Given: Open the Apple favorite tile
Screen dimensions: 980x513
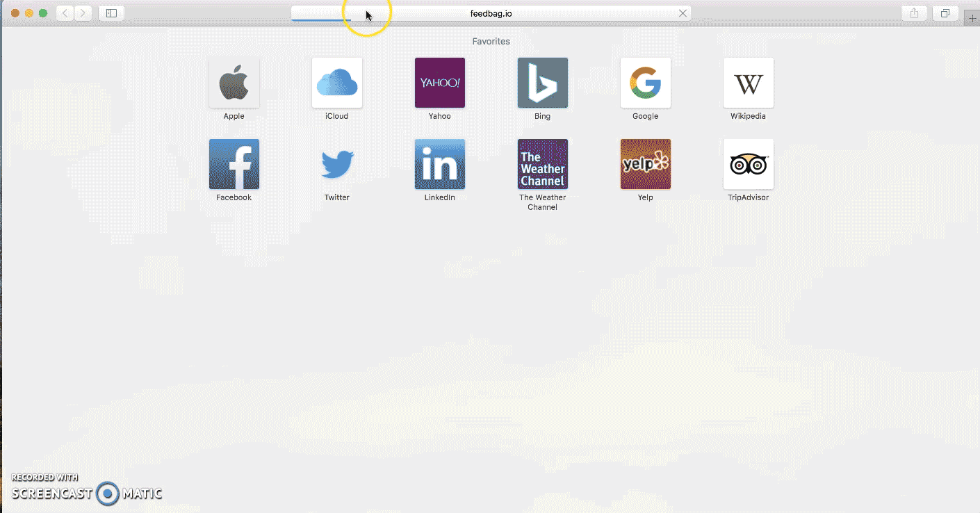Looking at the screenshot, I should pyautogui.click(x=234, y=83).
